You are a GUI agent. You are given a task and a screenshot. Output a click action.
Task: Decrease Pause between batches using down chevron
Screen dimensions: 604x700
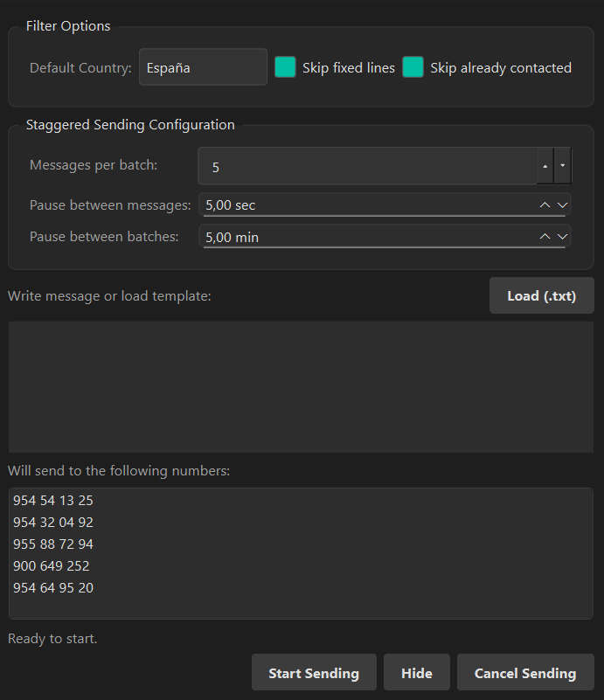563,237
